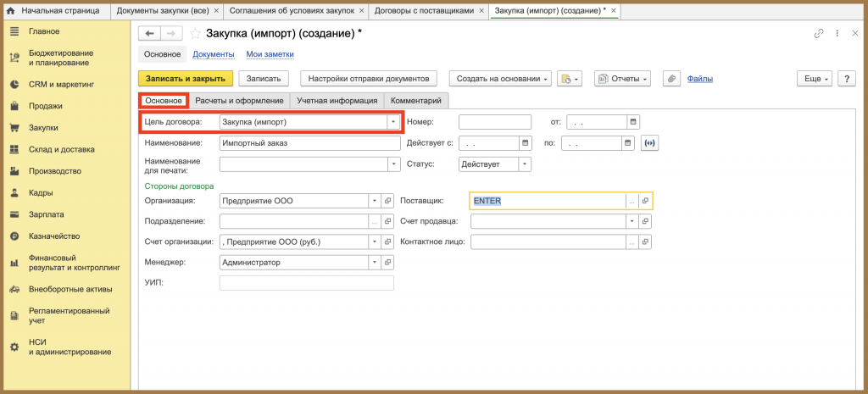Click the Номер input field
This screenshot has width=868, height=394.
(x=495, y=121)
